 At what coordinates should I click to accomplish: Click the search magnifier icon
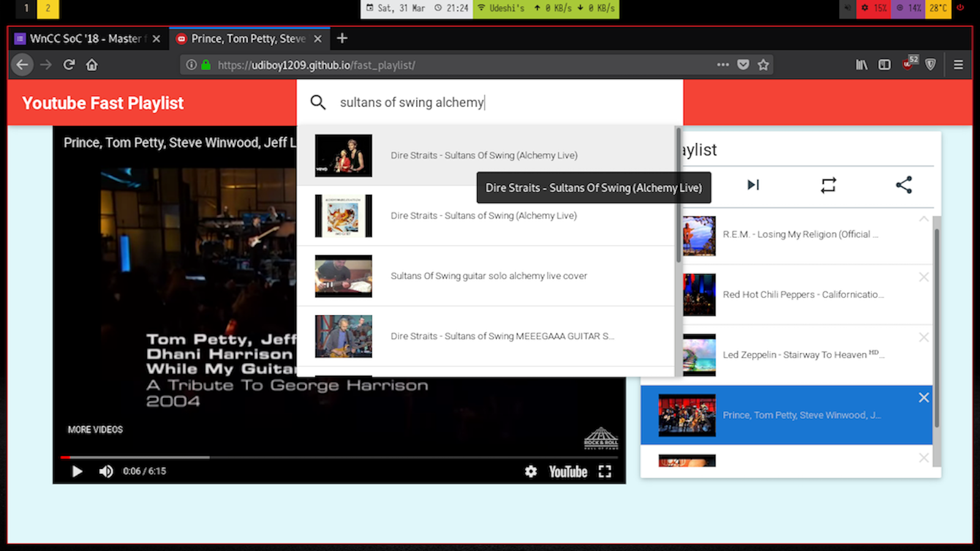(318, 102)
